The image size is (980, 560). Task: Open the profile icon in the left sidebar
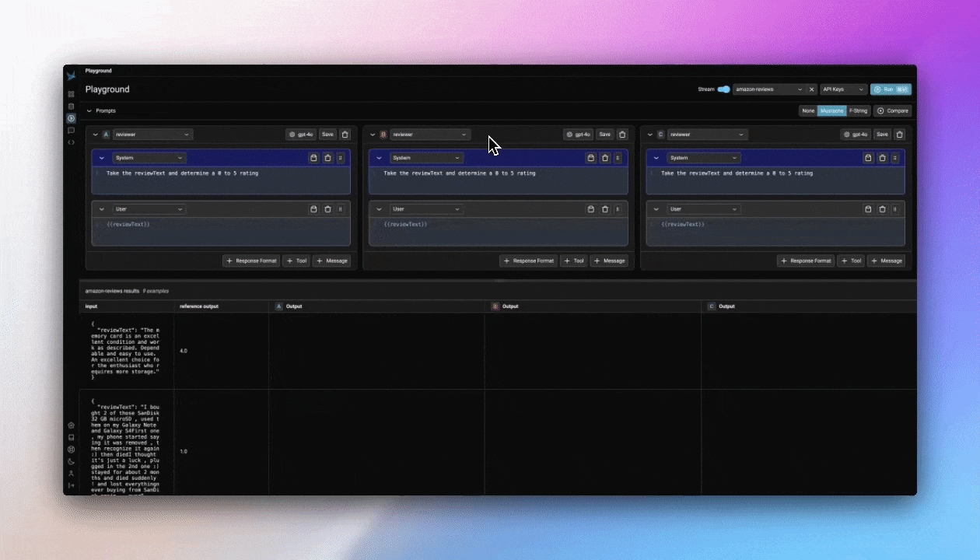pos(71,473)
